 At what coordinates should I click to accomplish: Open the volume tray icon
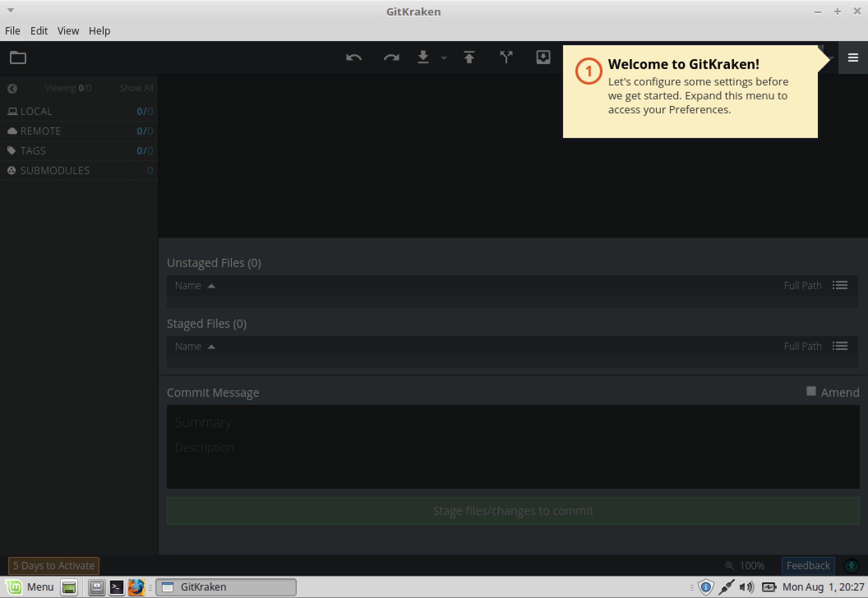click(x=747, y=587)
